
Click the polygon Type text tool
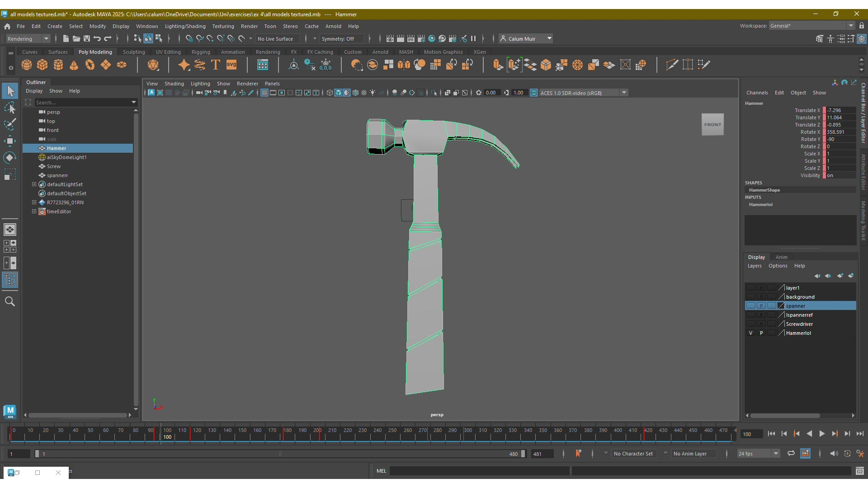point(216,65)
